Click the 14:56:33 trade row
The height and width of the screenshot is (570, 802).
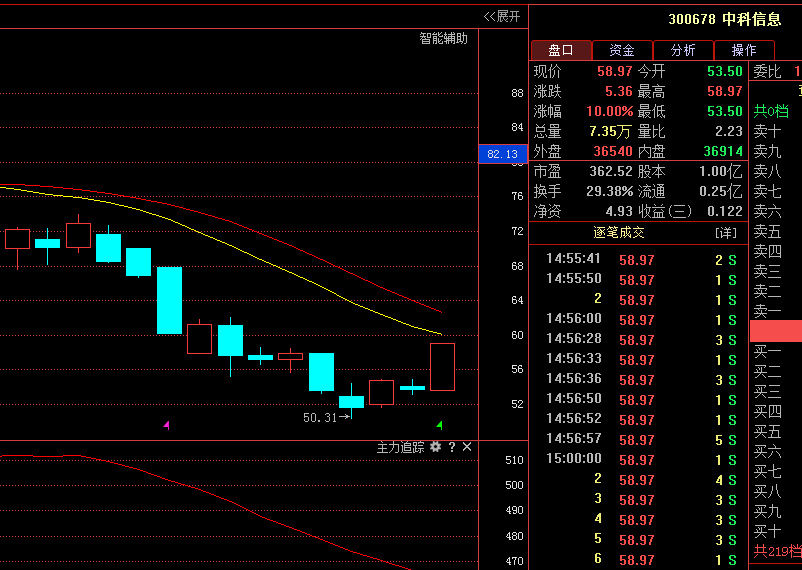(x=641, y=359)
